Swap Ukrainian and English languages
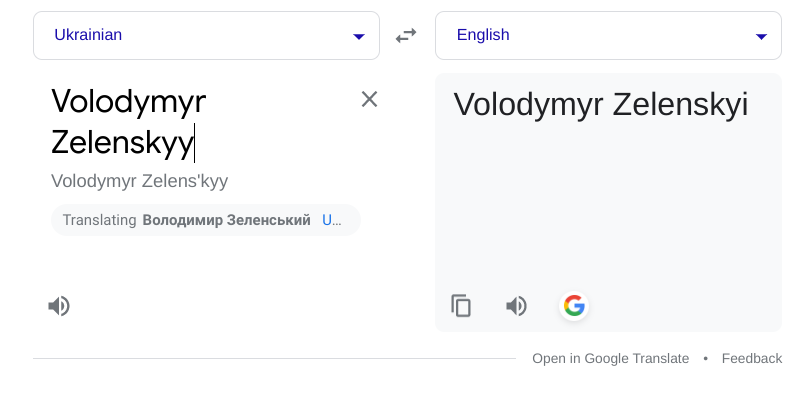 (x=406, y=36)
